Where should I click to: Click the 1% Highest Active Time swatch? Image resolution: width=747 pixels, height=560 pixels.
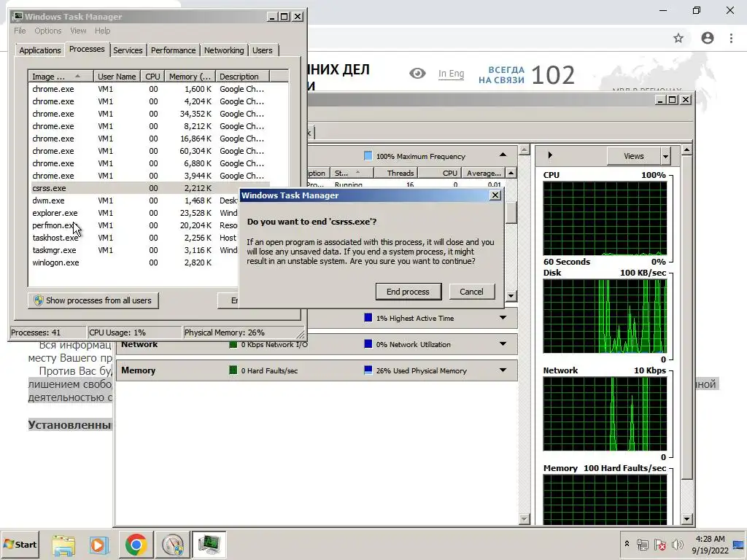click(x=368, y=318)
